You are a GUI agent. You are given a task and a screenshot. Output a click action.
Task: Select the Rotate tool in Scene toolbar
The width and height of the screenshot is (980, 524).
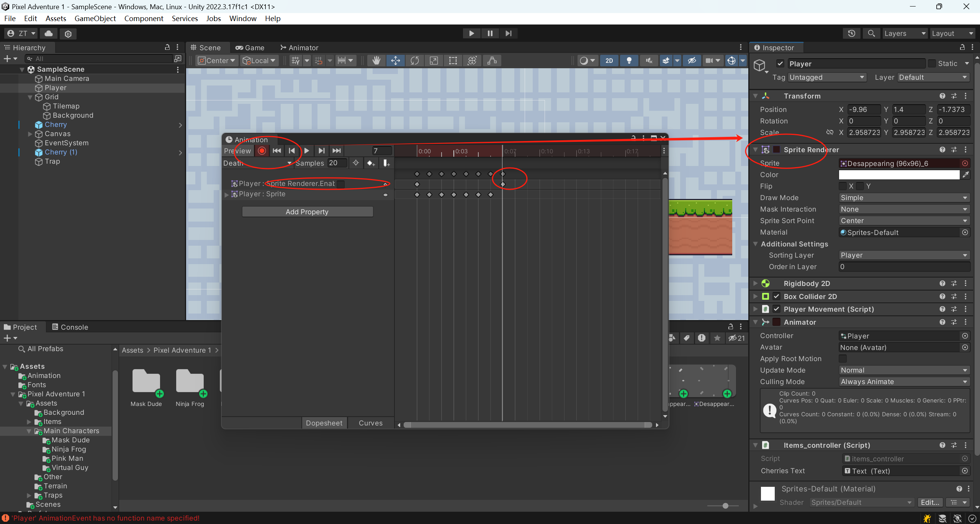(x=414, y=61)
